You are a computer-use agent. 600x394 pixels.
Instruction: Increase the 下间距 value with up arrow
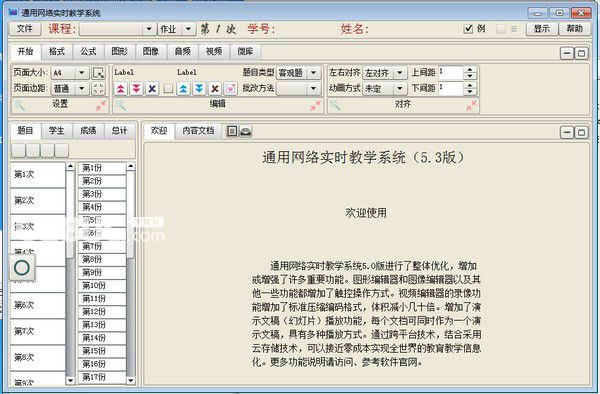(470, 85)
